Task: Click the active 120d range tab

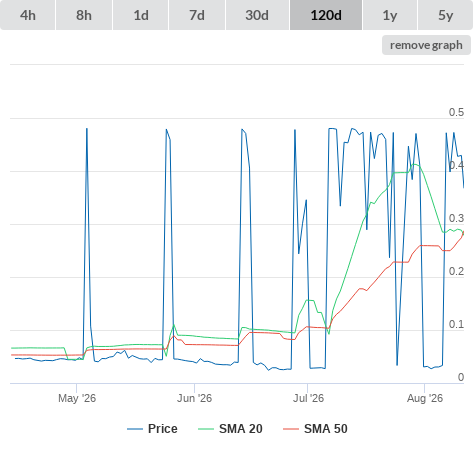Action: [326, 15]
